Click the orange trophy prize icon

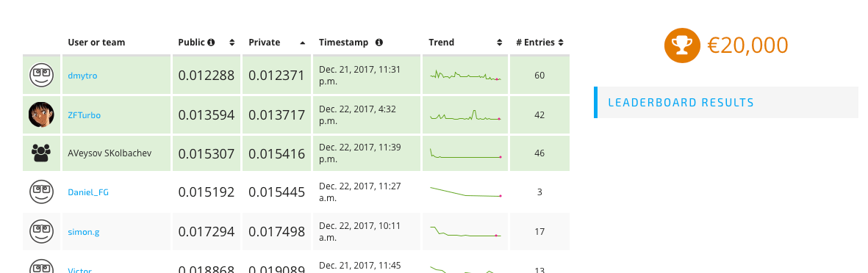coord(683,45)
